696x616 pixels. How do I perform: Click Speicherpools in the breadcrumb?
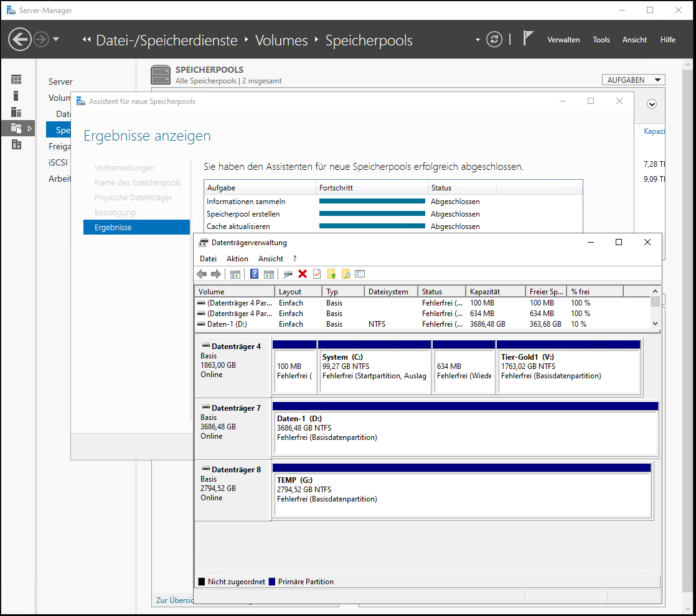pyautogui.click(x=369, y=40)
